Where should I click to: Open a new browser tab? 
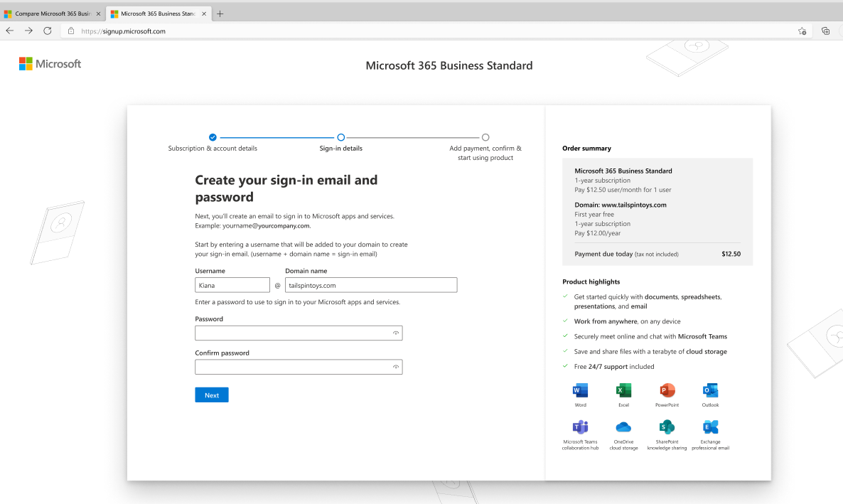220,14
